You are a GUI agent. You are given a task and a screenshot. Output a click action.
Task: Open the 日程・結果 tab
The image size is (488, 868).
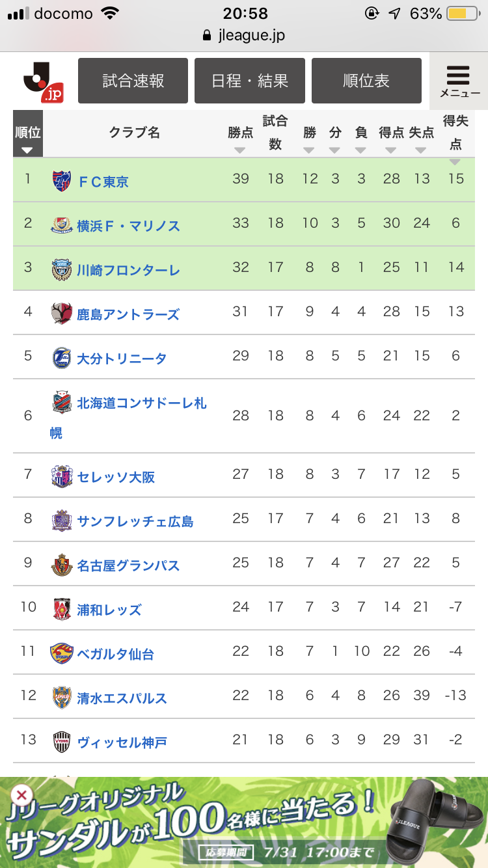(x=250, y=81)
